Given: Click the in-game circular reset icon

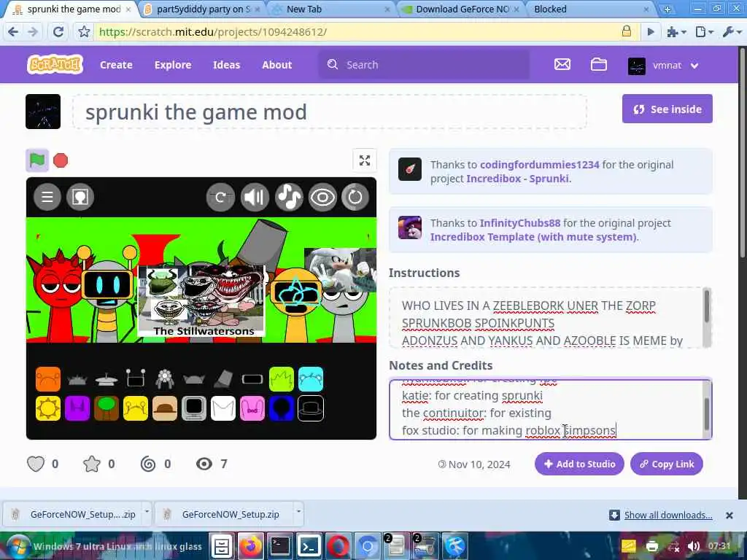Looking at the screenshot, I should (355, 197).
